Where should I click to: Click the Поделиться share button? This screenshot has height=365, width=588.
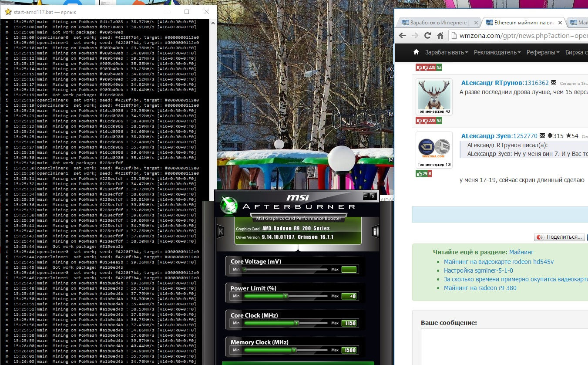(x=559, y=237)
